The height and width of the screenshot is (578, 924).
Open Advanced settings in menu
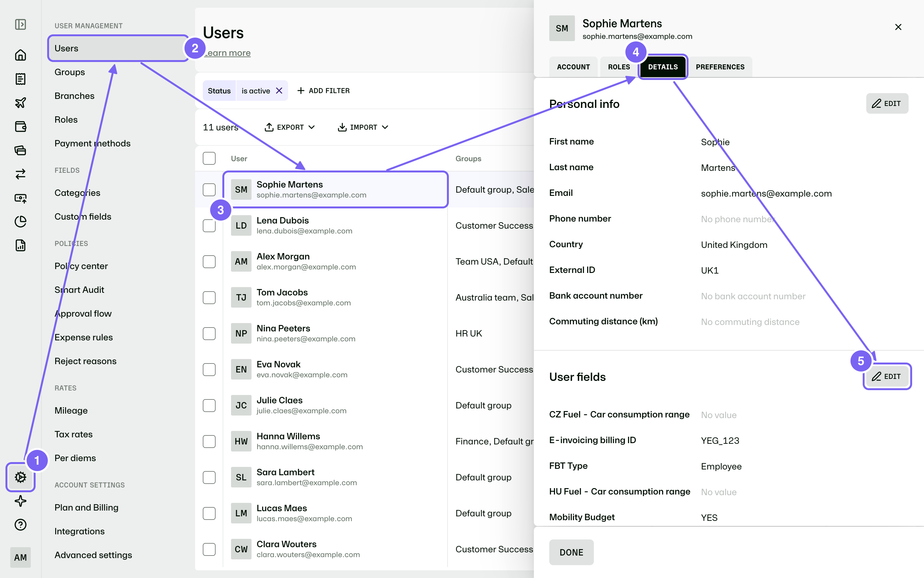click(93, 555)
